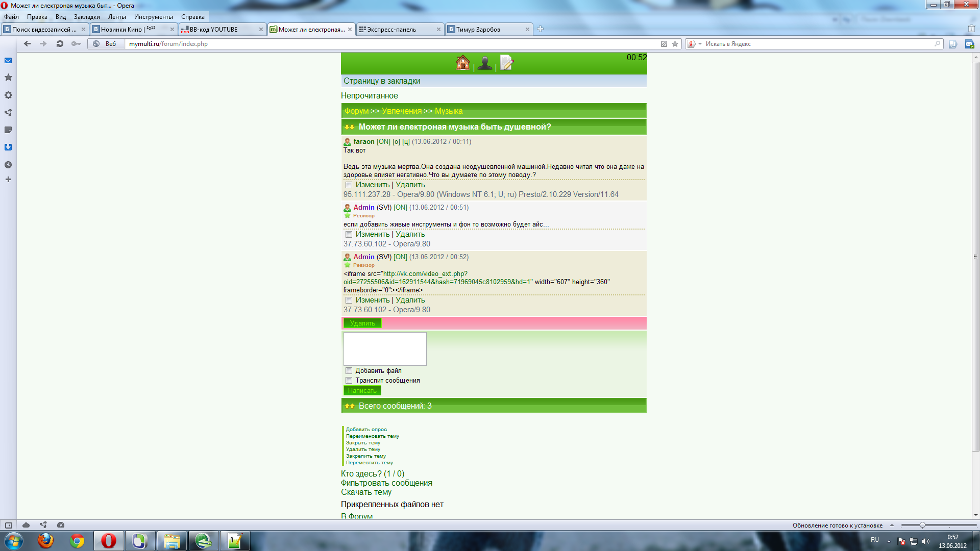Screen dimensions: 980x551
Task: Open the user profile silhouette icon
Action: pyautogui.click(x=485, y=63)
